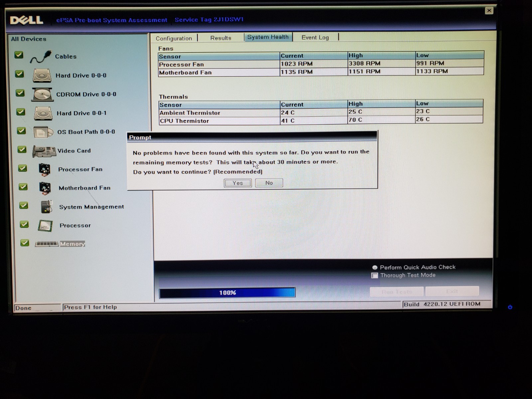Click the Prompt dialog title bar
532x399 pixels.
[x=252, y=137]
